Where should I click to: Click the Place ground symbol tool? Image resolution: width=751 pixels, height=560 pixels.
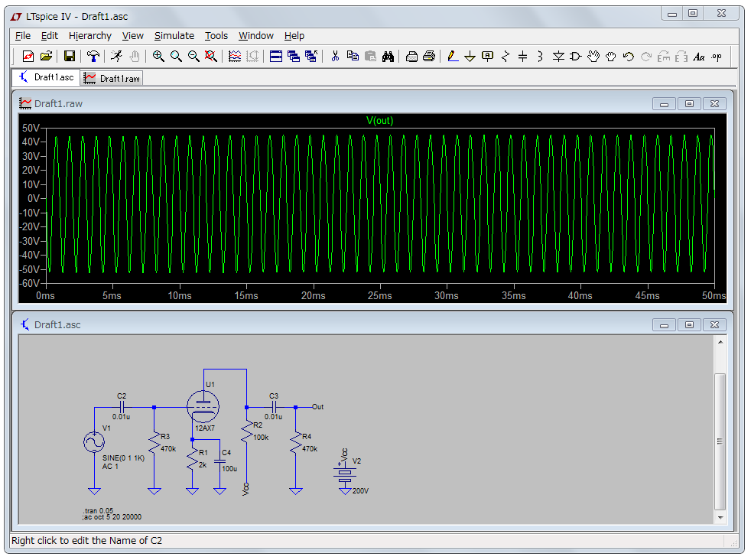click(470, 56)
